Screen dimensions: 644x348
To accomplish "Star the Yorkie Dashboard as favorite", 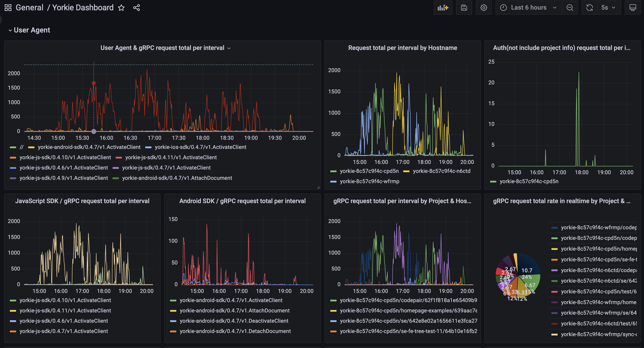I will 121,8.
